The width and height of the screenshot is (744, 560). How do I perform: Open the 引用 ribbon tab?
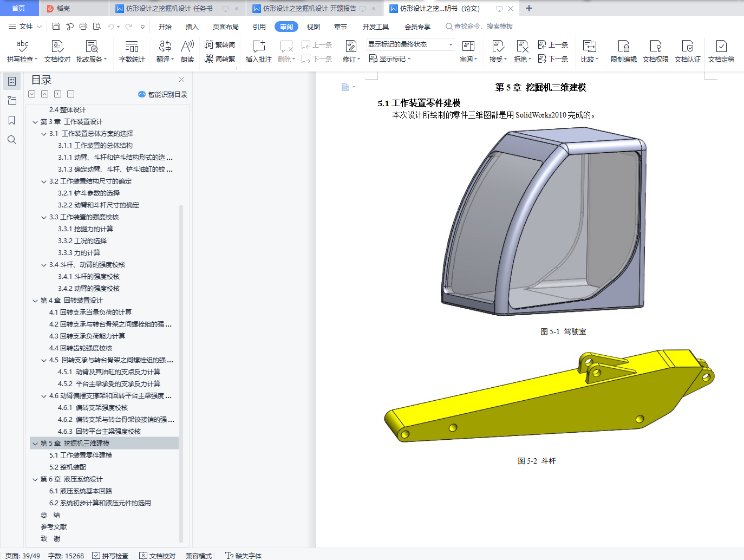point(259,27)
